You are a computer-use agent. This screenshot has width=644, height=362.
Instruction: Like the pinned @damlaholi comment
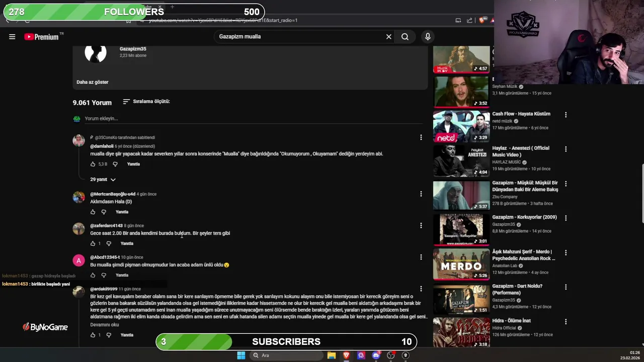(93, 164)
